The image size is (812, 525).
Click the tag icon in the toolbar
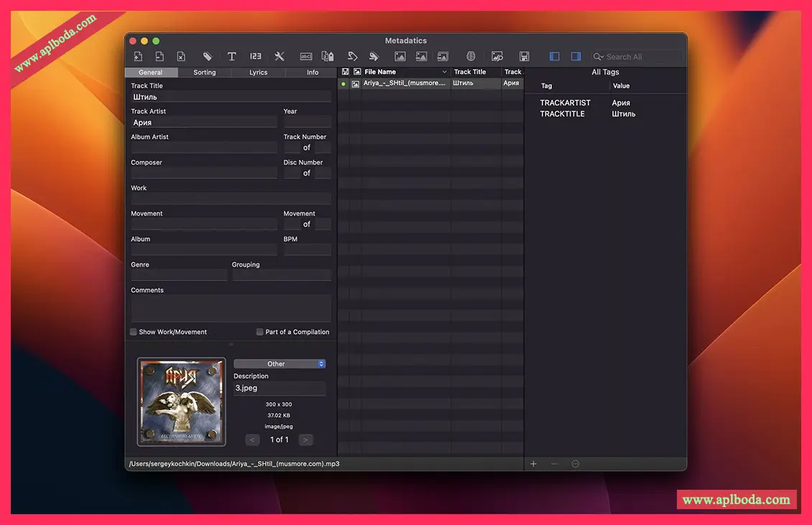point(207,57)
